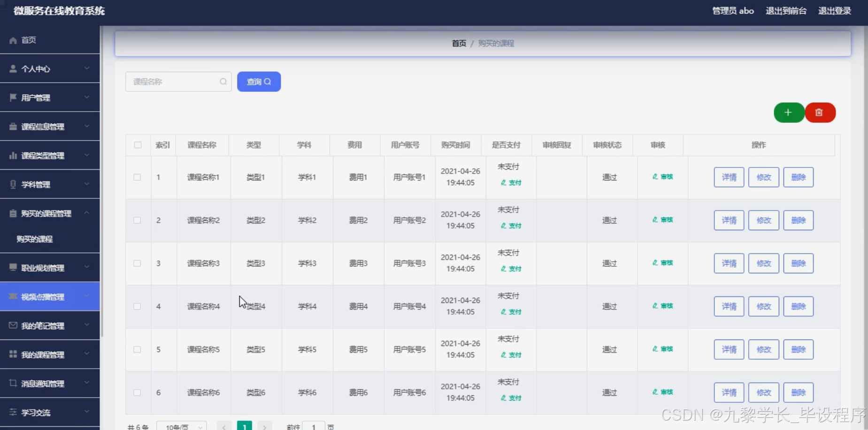
Task: Check the checkbox for row 课程名称2
Action: point(137,220)
